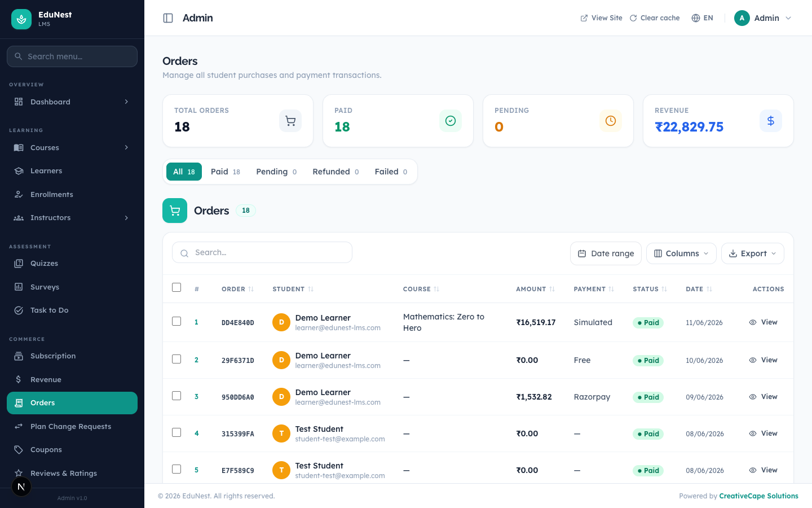Check the box for order 315399FA

(176, 432)
